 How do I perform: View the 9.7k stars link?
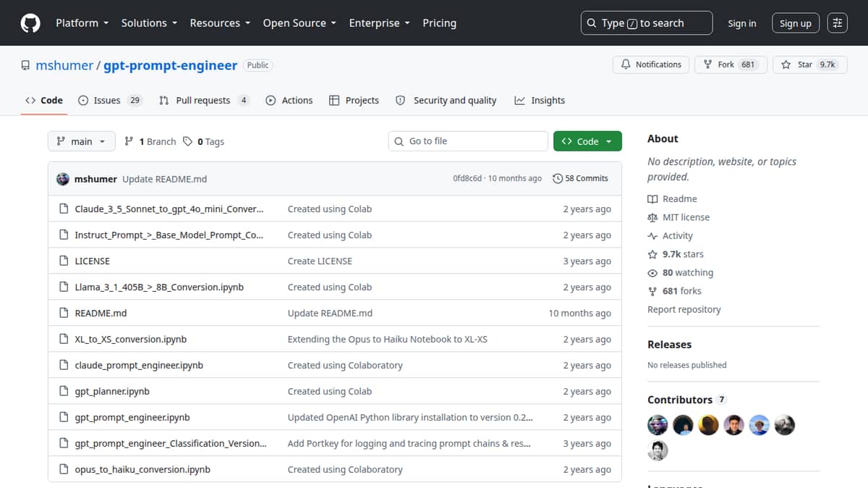click(676, 255)
